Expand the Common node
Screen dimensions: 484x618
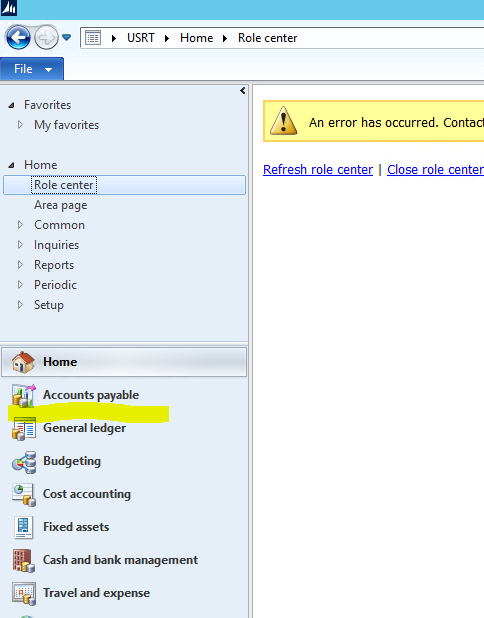[20, 225]
